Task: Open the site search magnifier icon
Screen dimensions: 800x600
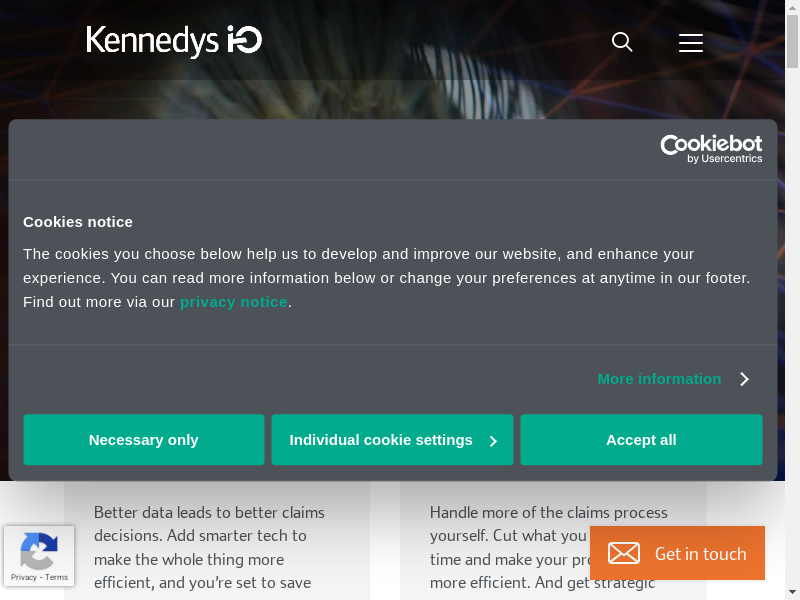Action: 622,42
